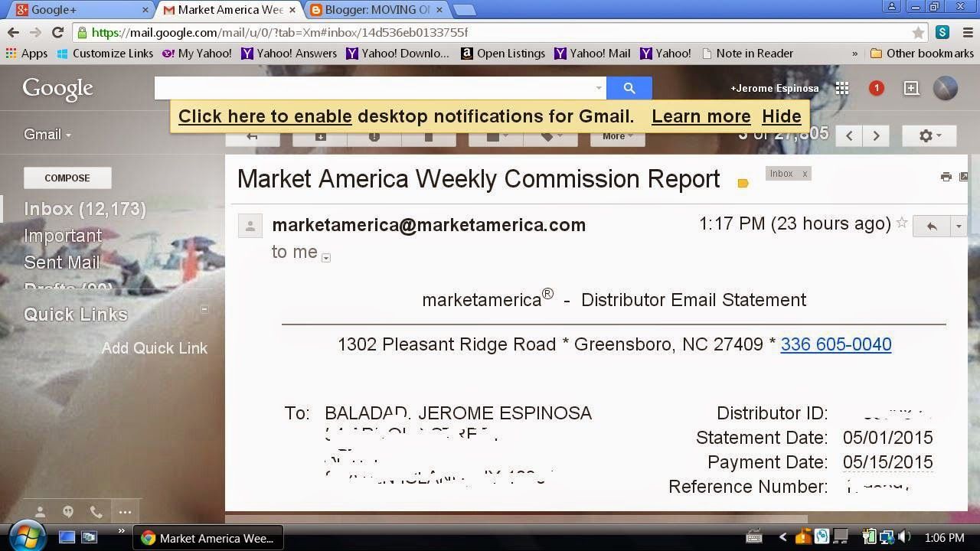Toggle the yellow importance marker

(x=743, y=183)
